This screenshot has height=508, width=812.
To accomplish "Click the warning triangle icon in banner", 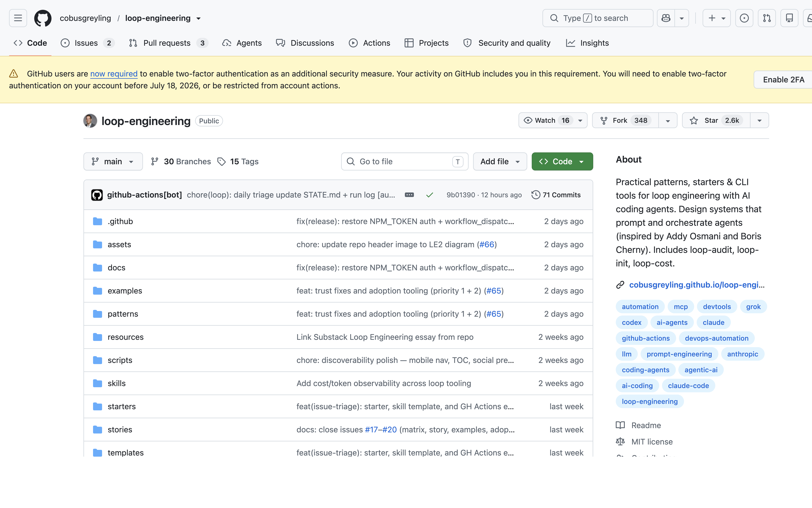I will tap(13, 74).
